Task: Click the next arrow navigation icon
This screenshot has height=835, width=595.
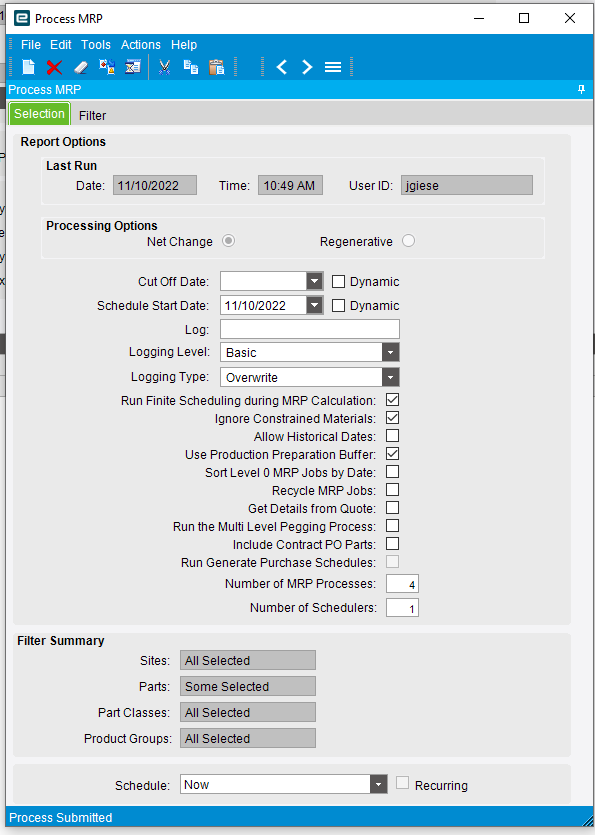Action: point(307,67)
